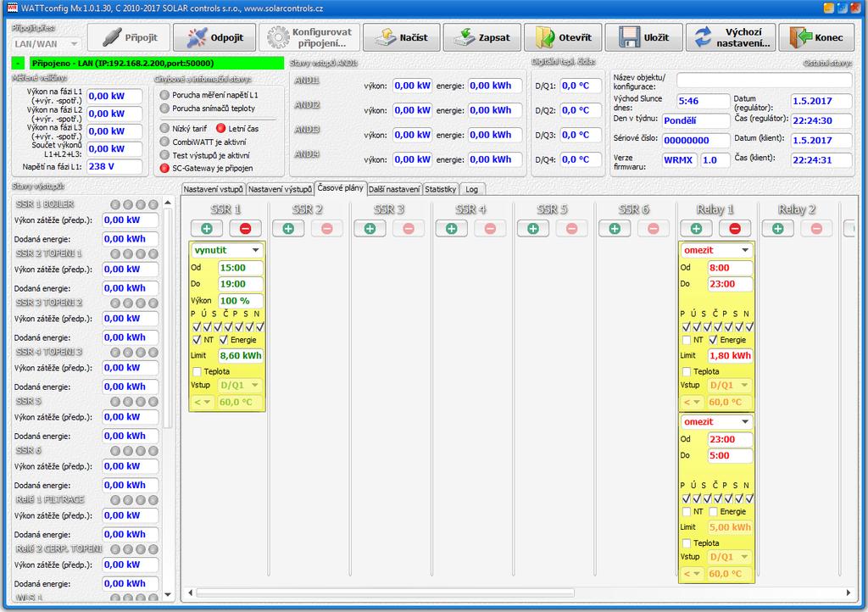
Task: Switch to Nastavení výstupů tab
Action: (280, 189)
